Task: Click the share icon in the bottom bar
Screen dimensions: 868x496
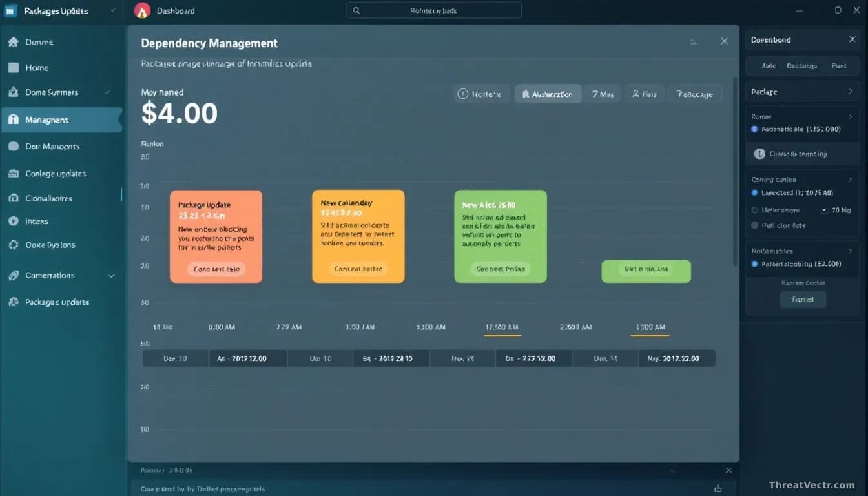Action: pyautogui.click(x=718, y=488)
